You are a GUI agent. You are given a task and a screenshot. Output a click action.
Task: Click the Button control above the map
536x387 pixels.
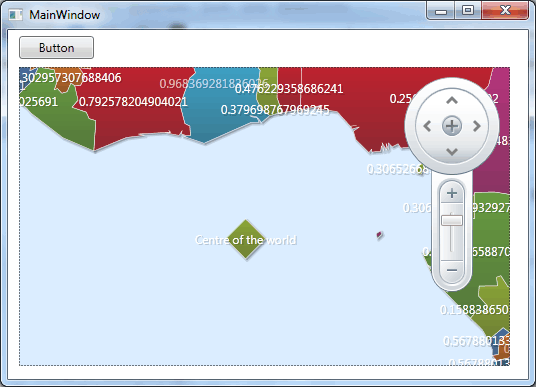point(56,48)
